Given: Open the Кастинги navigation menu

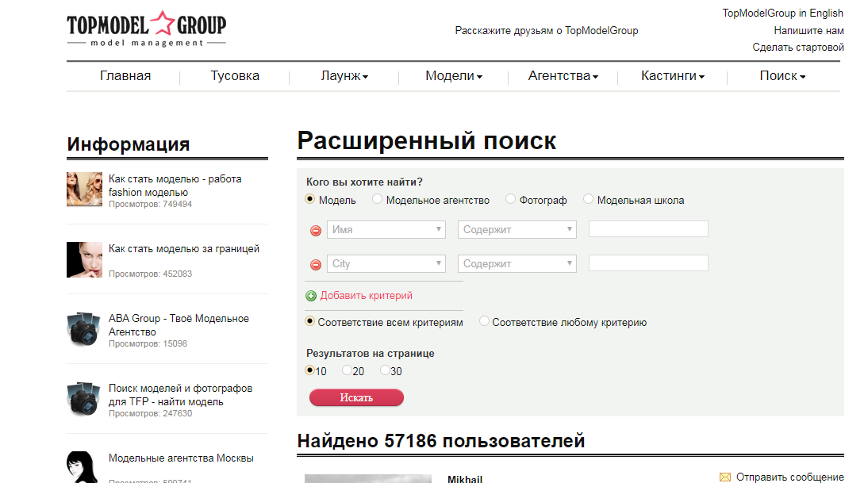Looking at the screenshot, I should pyautogui.click(x=673, y=76).
